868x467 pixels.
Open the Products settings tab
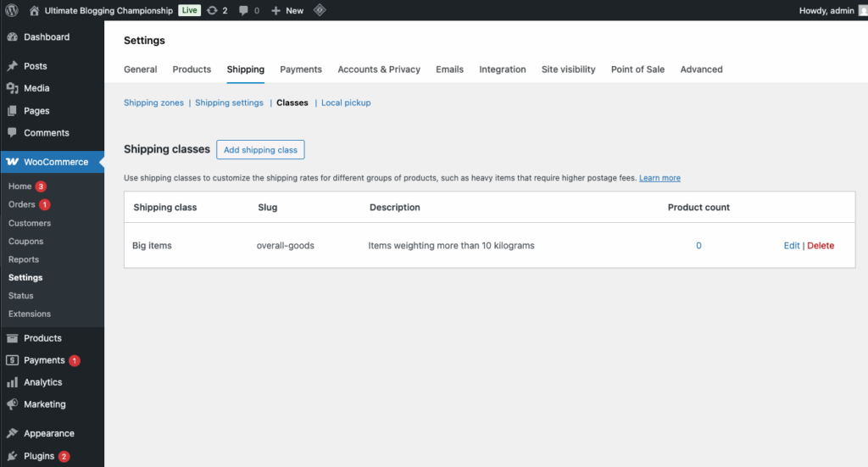tap(192, 69)
